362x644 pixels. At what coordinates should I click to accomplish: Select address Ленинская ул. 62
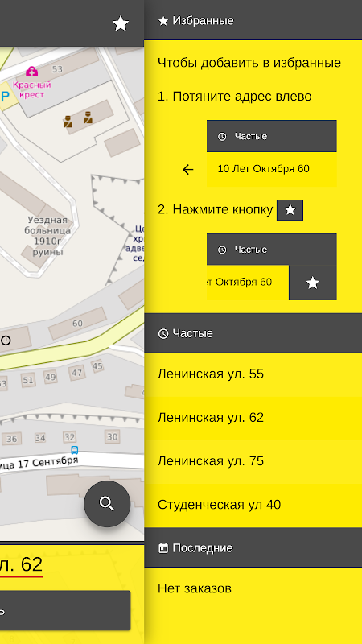pyautogui.click(x=253, y=418)
